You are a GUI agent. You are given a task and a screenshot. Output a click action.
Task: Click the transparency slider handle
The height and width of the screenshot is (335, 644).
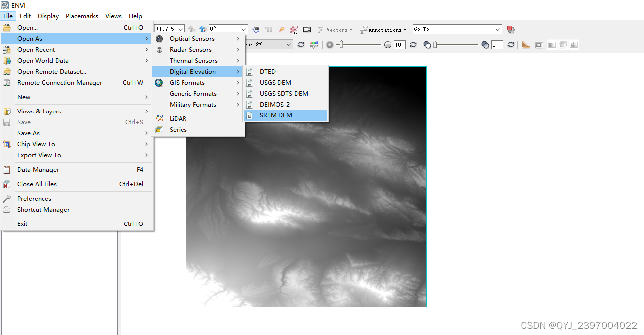pyautogui.click(x=435, y=45)
